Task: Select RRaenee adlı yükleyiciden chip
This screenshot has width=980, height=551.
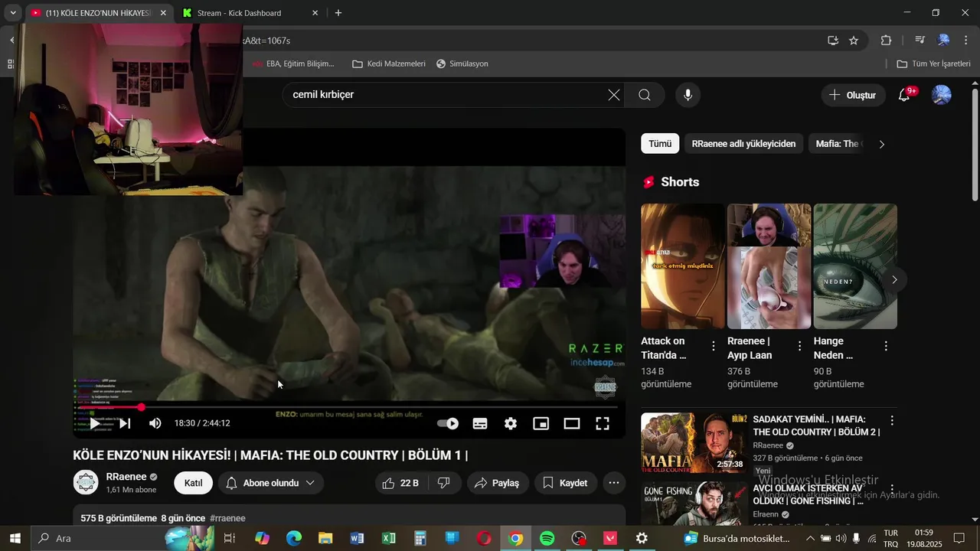Action: 743,143
